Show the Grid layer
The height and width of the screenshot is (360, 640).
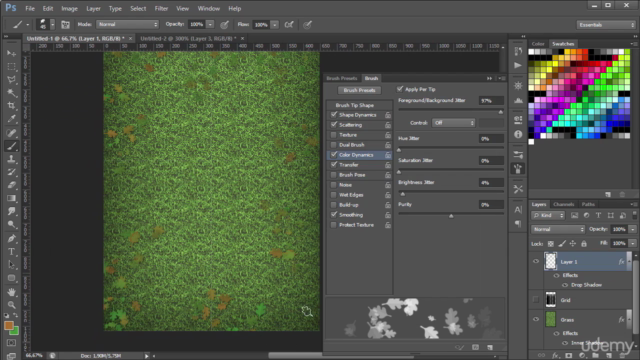536,300
